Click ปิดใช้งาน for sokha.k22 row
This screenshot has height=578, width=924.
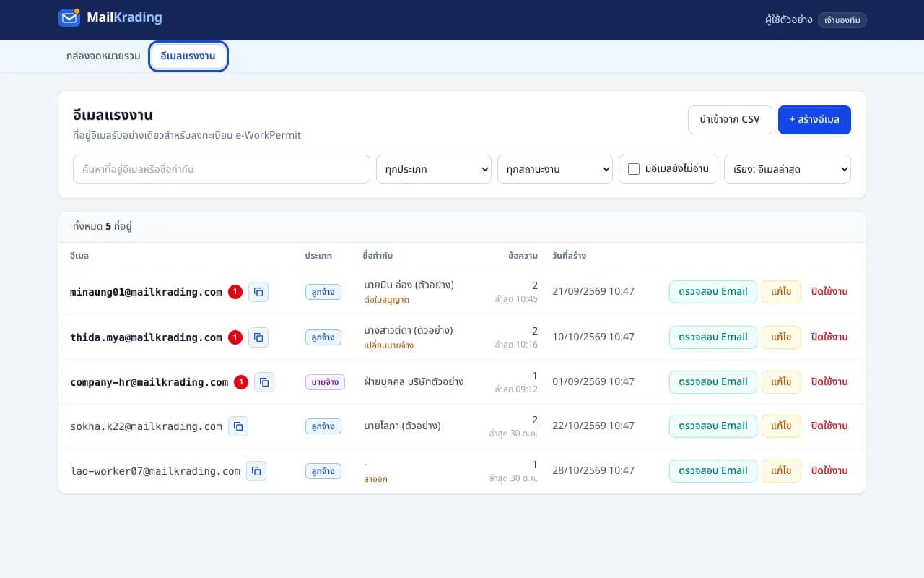829,426
